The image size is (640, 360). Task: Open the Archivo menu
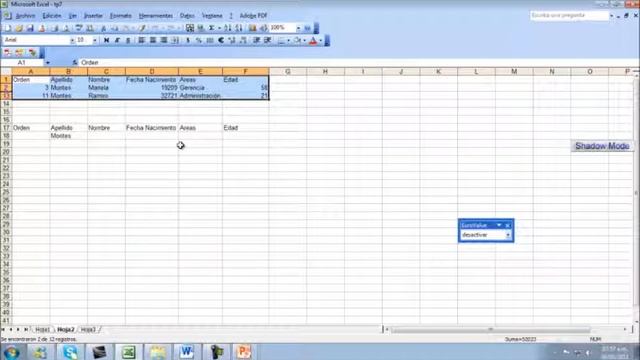tap(25, 16)
